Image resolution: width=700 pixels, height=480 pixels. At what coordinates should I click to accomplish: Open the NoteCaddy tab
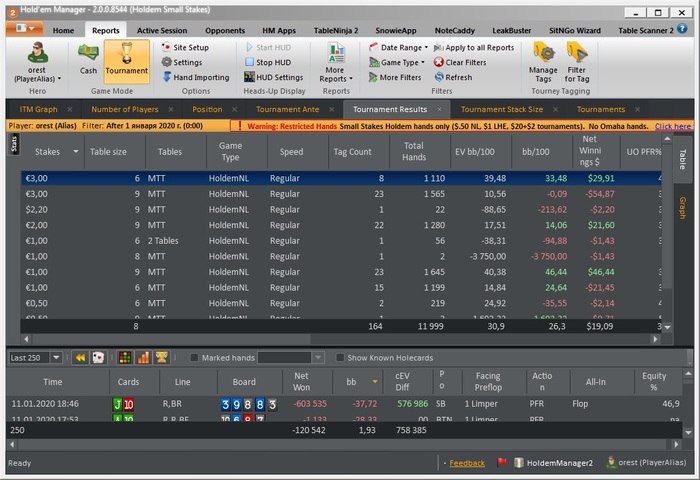pos(454,30)
